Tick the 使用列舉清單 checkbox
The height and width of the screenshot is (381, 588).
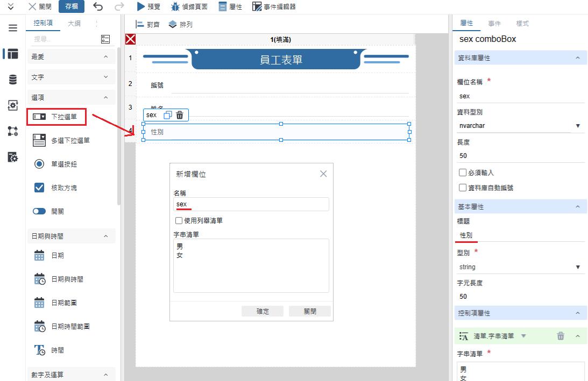[179, 220]
